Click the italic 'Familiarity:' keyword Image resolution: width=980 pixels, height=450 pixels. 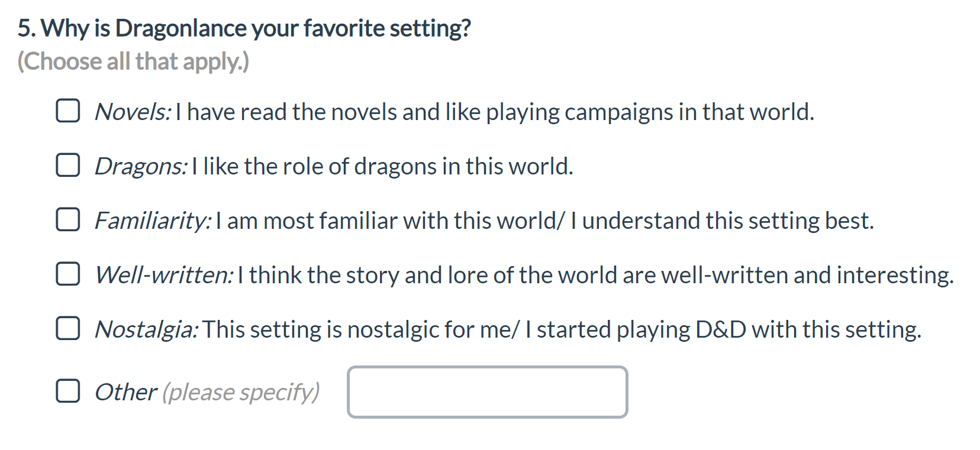point(153,221)
